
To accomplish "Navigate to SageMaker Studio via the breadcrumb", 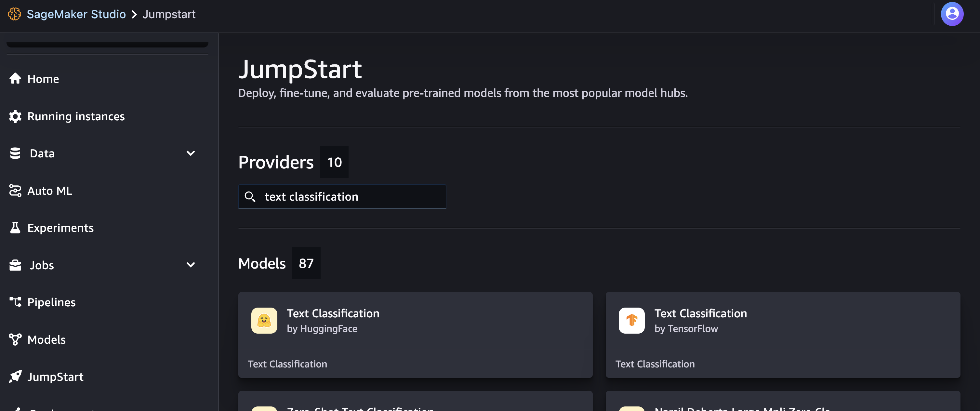I will click(x=76, y=14).
